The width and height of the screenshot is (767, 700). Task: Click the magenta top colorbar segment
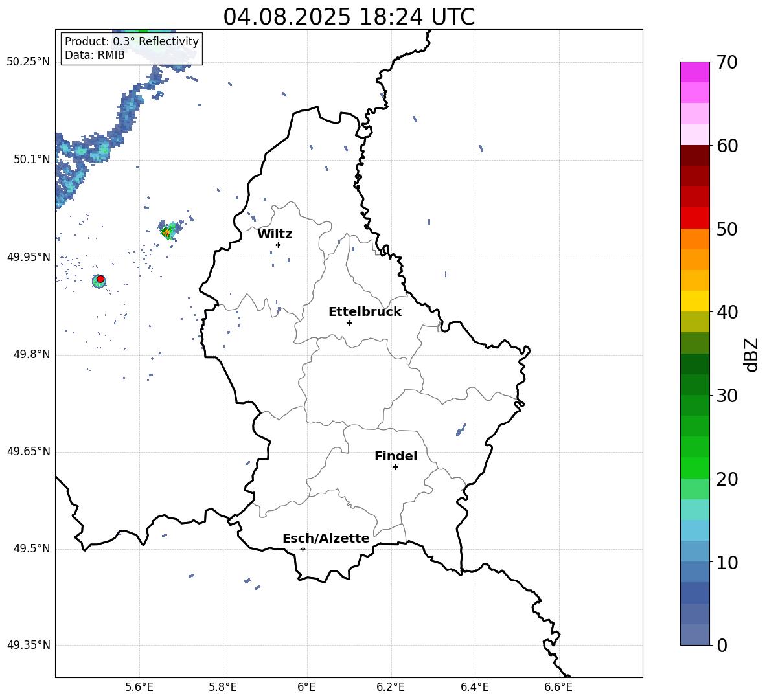coord(694,72)
